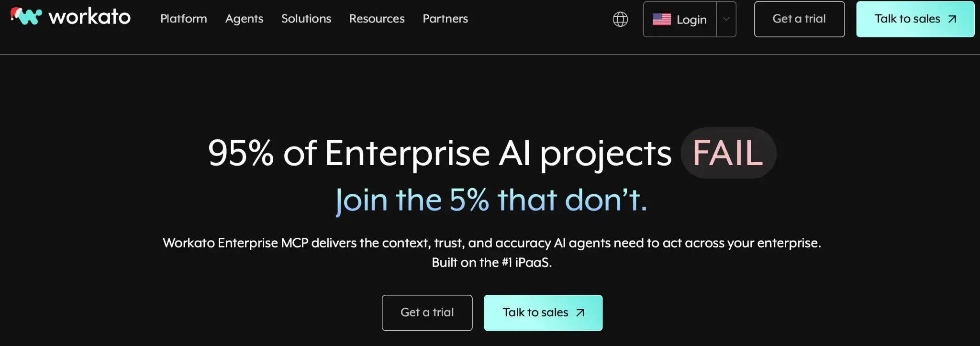Viewport: 980px width, 346px height.
Task: Open the Solutions menu
Action: [x=306, y=19]
